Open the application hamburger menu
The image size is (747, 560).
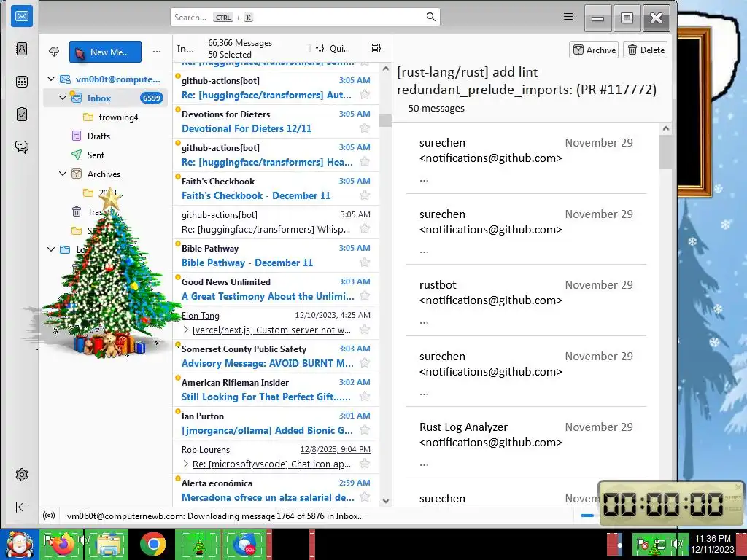click(x=568, y=17)
